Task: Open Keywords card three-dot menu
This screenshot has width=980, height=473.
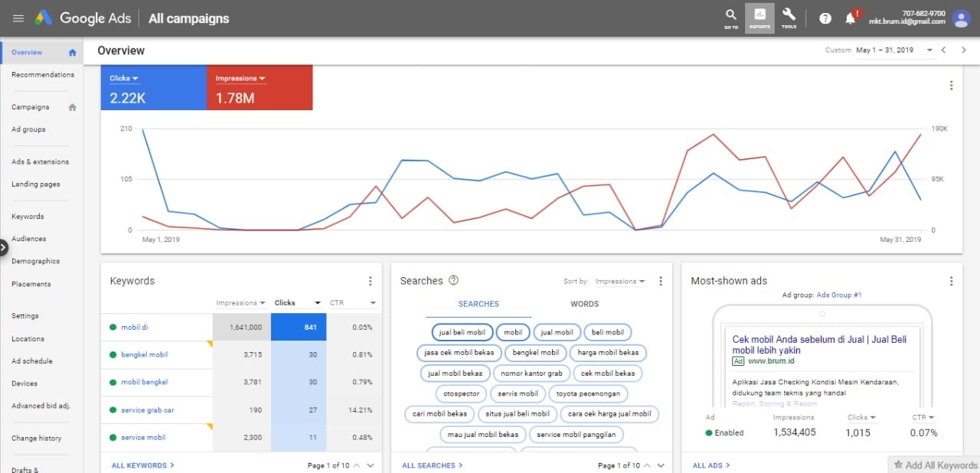Action: 371,281
